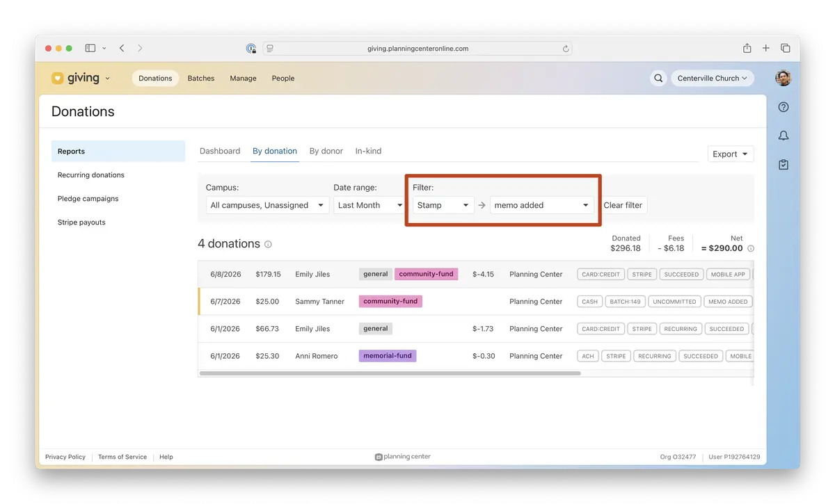Open the People nav item
This screenshot has width=835, height=504.
pos(283,79)
